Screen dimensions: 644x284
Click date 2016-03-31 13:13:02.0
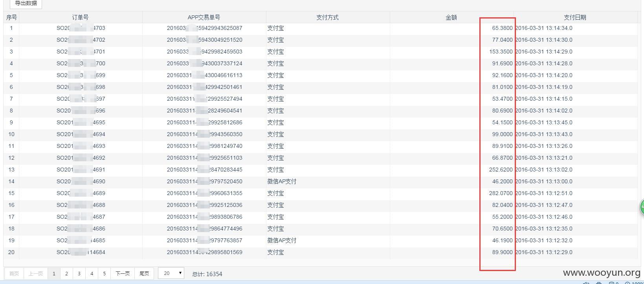click(x=544, y=170)
